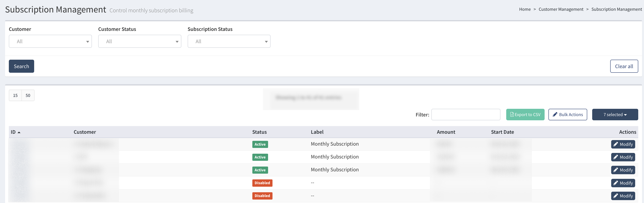Click the ID column ascending sort arrow
644x203 pixels.
[19, 132]
